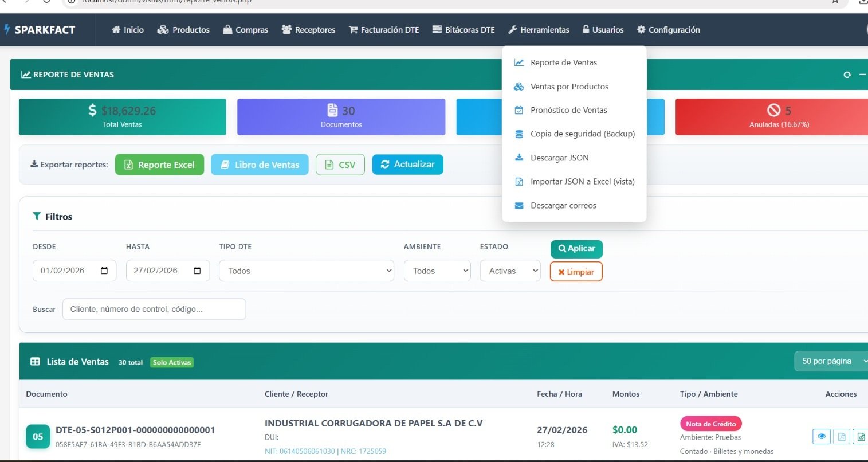The width and height of the screenshot is (868, 462).
Task: Open Facturación DTE in the navbar
Action: [384, 30]
